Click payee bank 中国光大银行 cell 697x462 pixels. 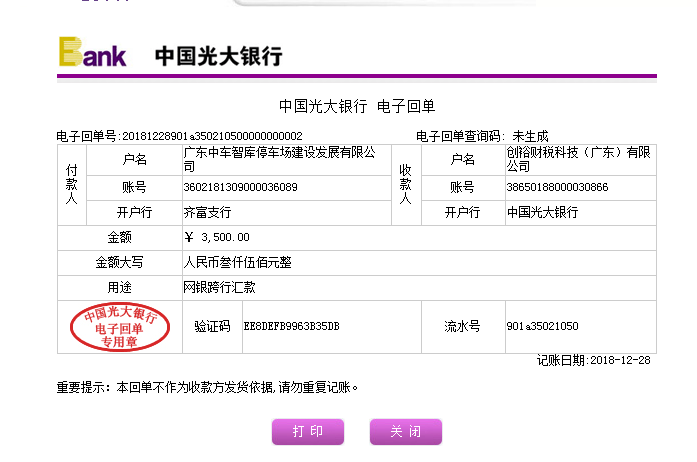point(581,213)
